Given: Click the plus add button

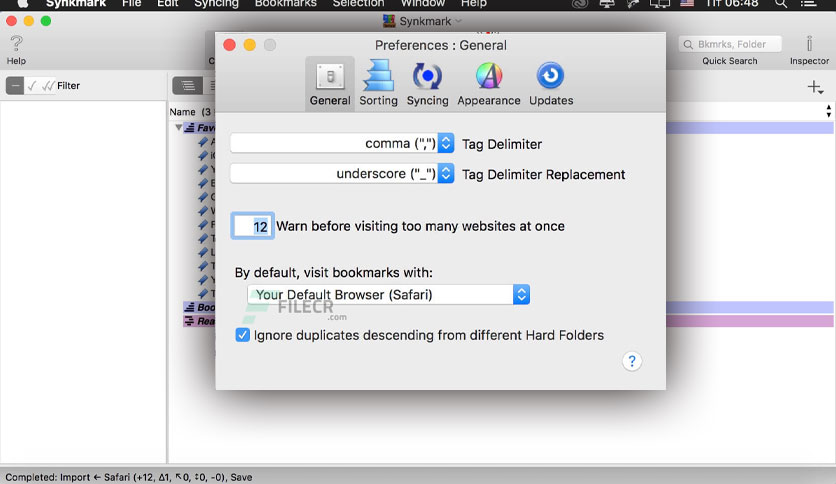Looking at the screenshot, I should click(x=815, y=87).
